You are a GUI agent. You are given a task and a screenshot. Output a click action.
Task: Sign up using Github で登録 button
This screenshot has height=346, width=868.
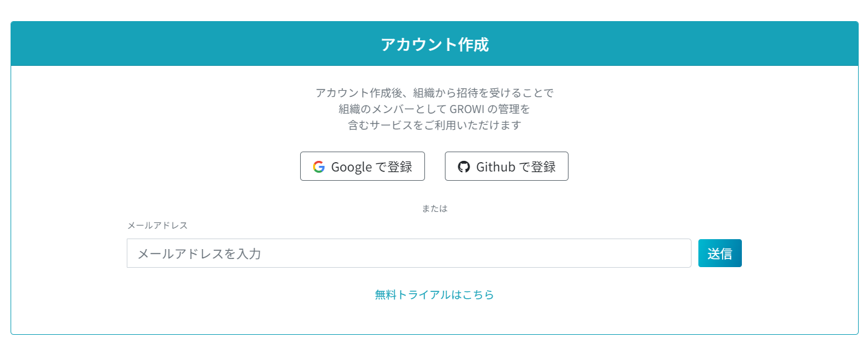pyautogui.click(x=506, y=166)
